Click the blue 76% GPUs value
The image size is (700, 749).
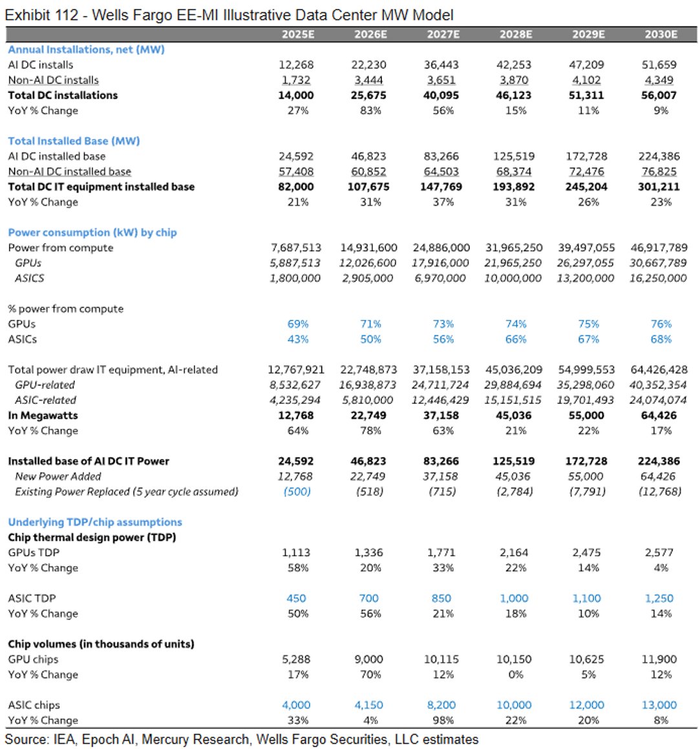(661, 324)
